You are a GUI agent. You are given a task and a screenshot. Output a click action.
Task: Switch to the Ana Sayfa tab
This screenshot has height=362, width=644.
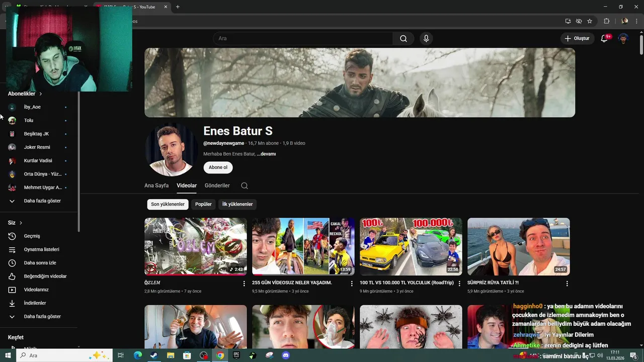[x=156, y=186]
